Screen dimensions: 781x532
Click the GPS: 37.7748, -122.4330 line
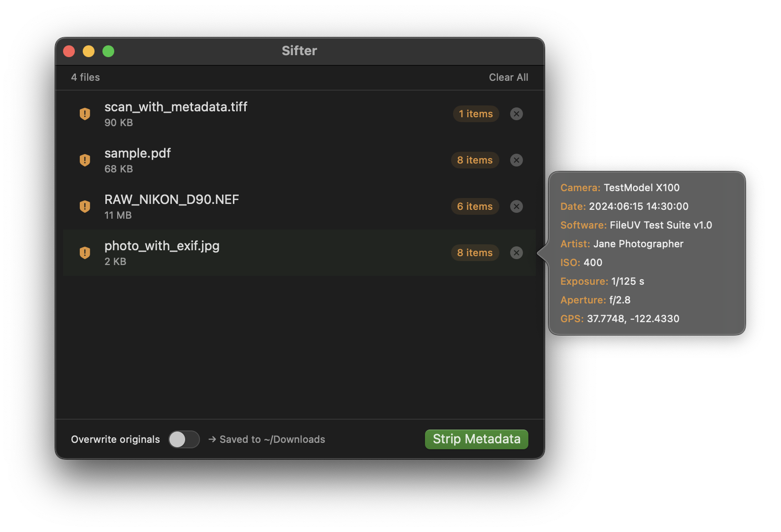point(620,319)
